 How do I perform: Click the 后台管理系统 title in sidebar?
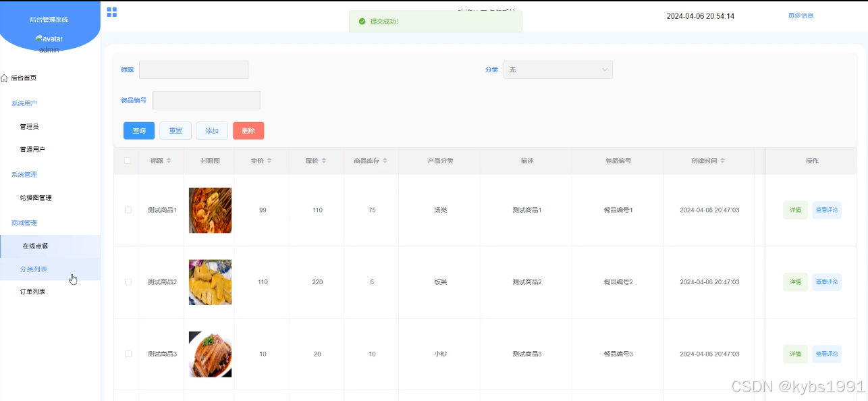pyautogui.click(x=49, y=20)
